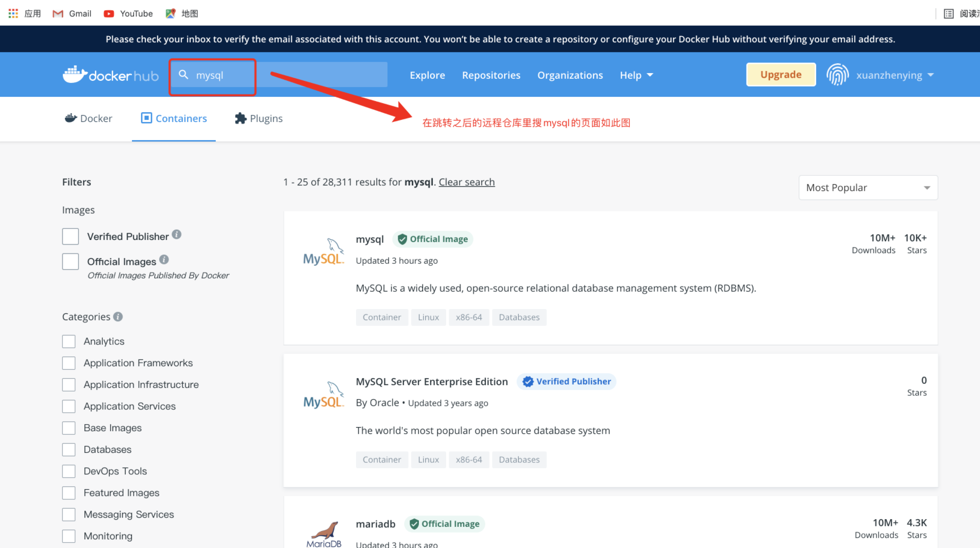Click the Clear search link
Image resolution: width=980 pixels, height=548 pixels.
click(467, 182)
